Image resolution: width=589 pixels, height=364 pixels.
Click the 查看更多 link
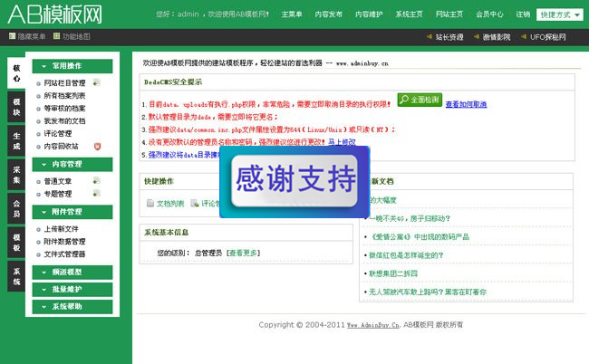pyautogui.click(x=244, y=253)
